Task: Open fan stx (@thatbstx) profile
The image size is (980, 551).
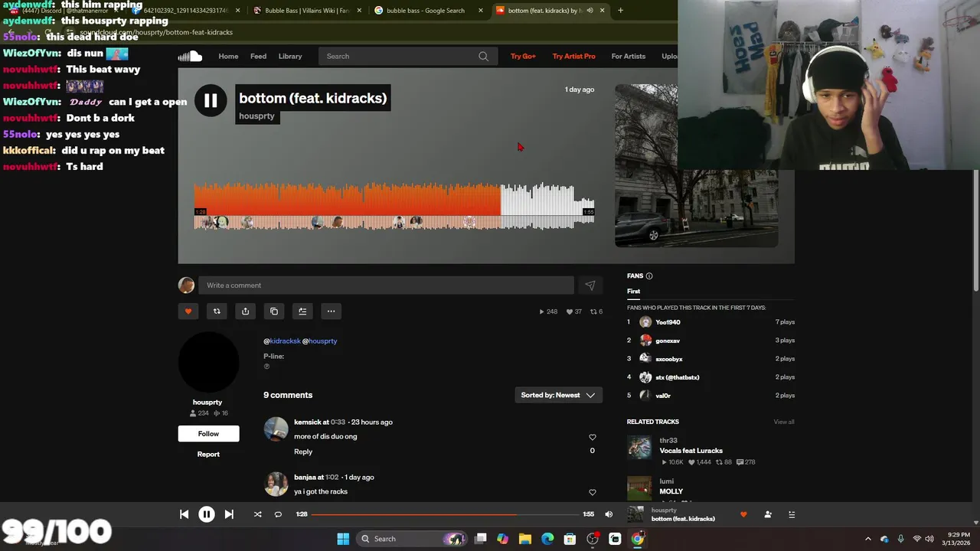Action: [678, 377]
